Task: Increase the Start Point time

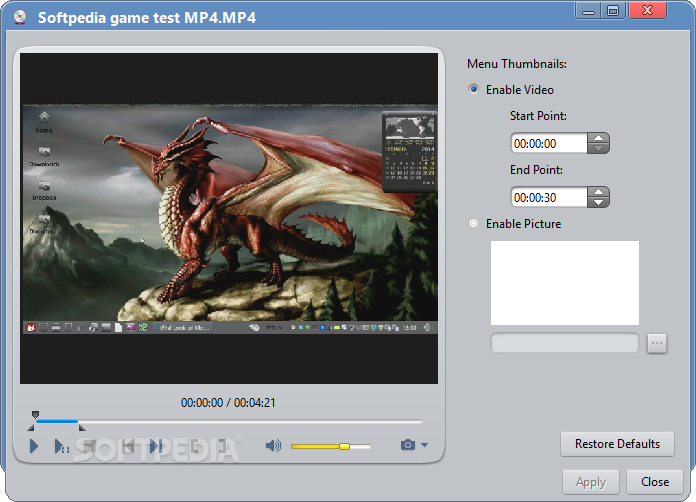Action: coord(598,138)
